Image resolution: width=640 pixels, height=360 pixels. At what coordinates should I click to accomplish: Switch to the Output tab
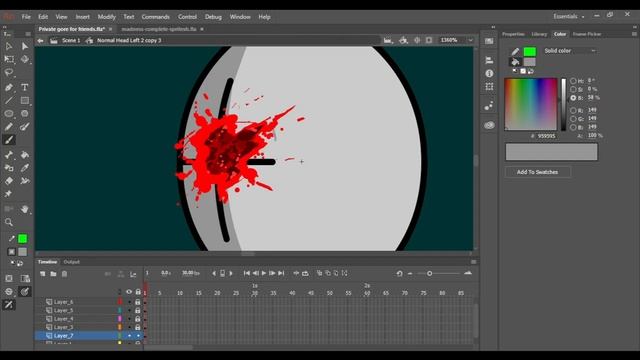tap(71, 262)
